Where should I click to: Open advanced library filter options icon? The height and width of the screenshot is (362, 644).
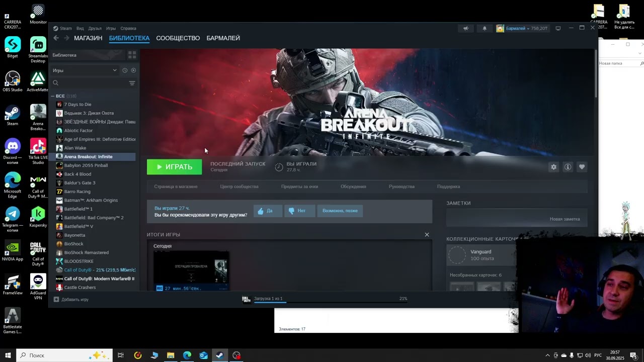pos(132,83)
